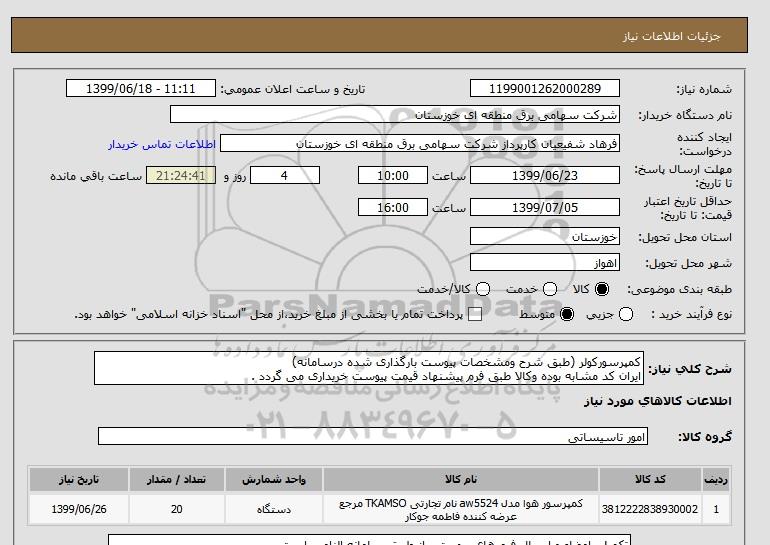Click the request creator field فرهاد شفیعیان

point(419,143)
